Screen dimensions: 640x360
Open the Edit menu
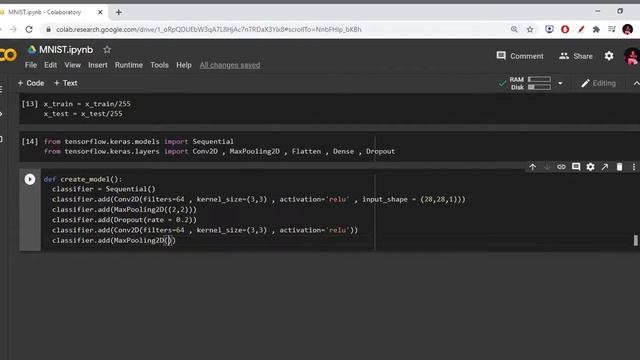coord(51,65)
